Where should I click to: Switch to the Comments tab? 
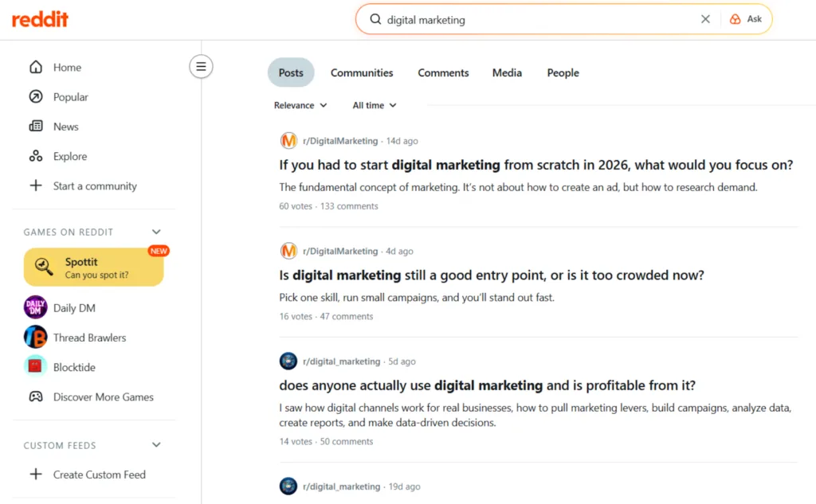(x=443, y=72)
